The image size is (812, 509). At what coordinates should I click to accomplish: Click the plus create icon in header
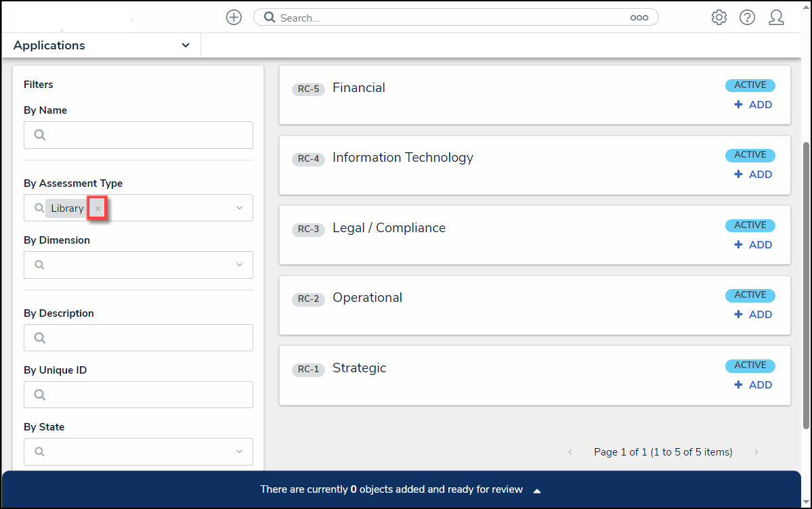point(234,18)
